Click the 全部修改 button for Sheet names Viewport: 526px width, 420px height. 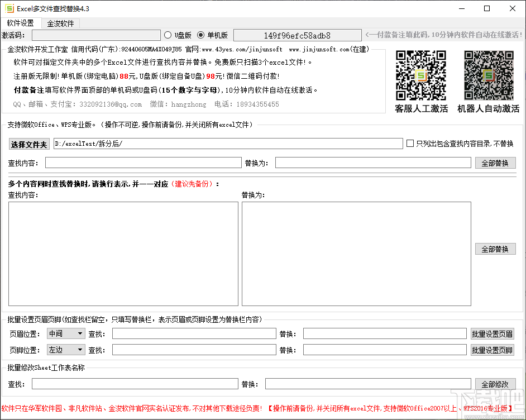[x=495, y=384]
